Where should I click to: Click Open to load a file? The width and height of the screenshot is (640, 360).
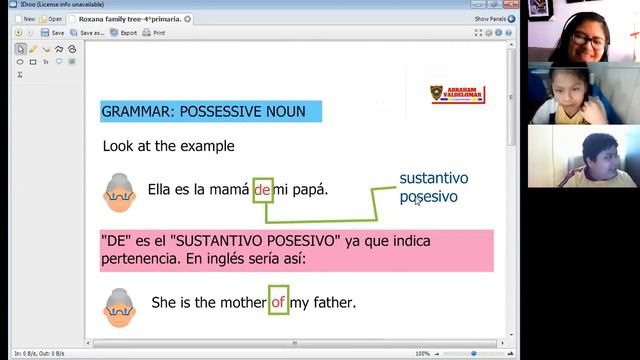click(51, 19)
